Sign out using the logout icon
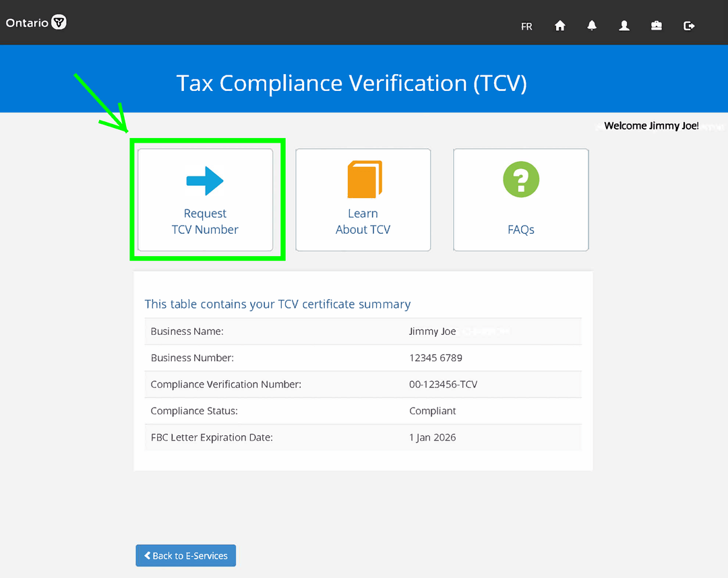This screenshot has width=728, height=578. [x=689, y=26]
